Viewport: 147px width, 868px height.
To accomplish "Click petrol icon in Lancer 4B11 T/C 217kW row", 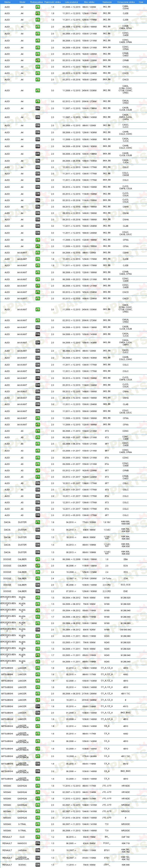I will tap(38, 693).
